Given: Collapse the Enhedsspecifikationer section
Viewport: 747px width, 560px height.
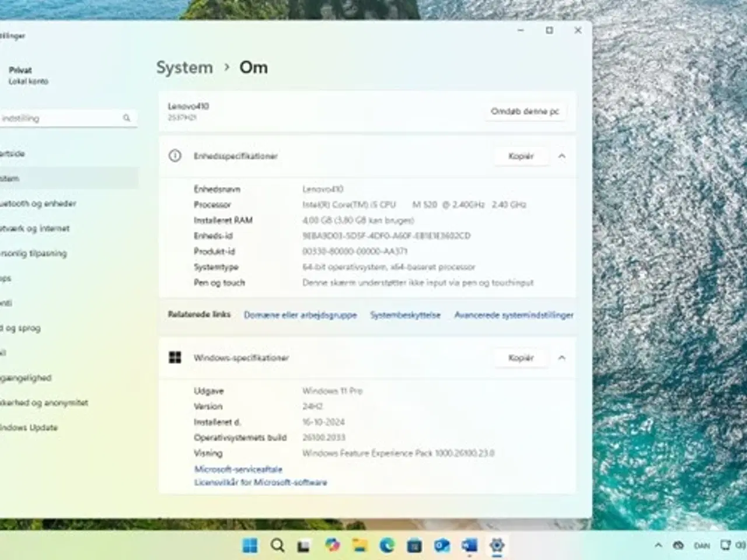Looking at the screenshot, I should pos(561,156).
